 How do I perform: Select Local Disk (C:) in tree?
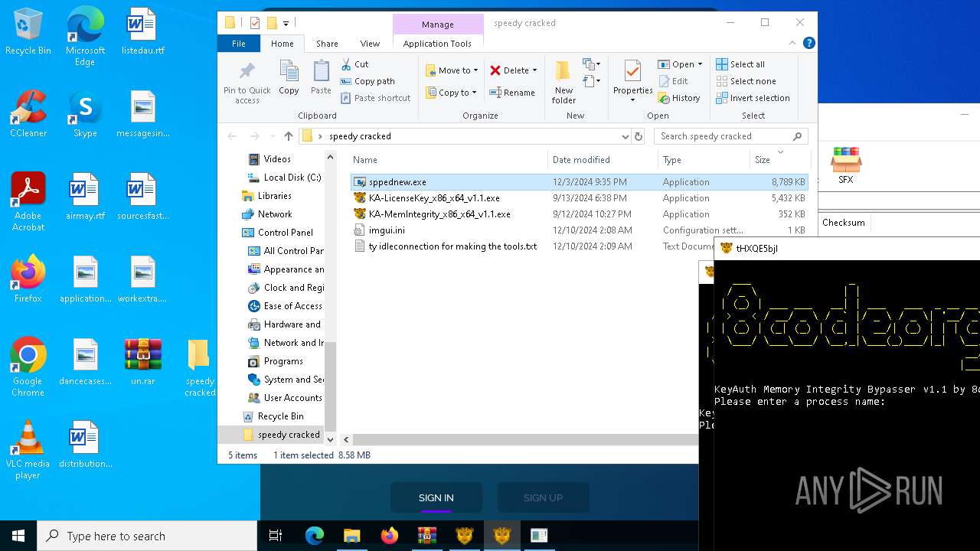point(284,178)
